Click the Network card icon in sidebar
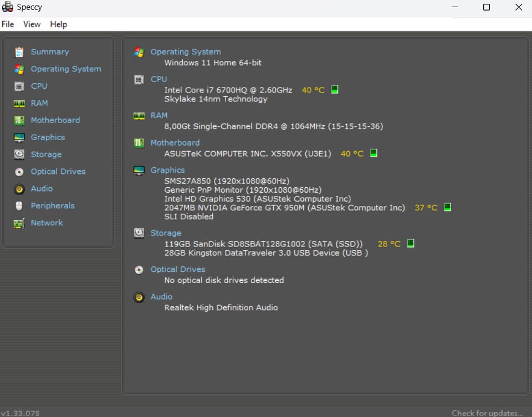532x417 pixels. (x=19, y=223)
